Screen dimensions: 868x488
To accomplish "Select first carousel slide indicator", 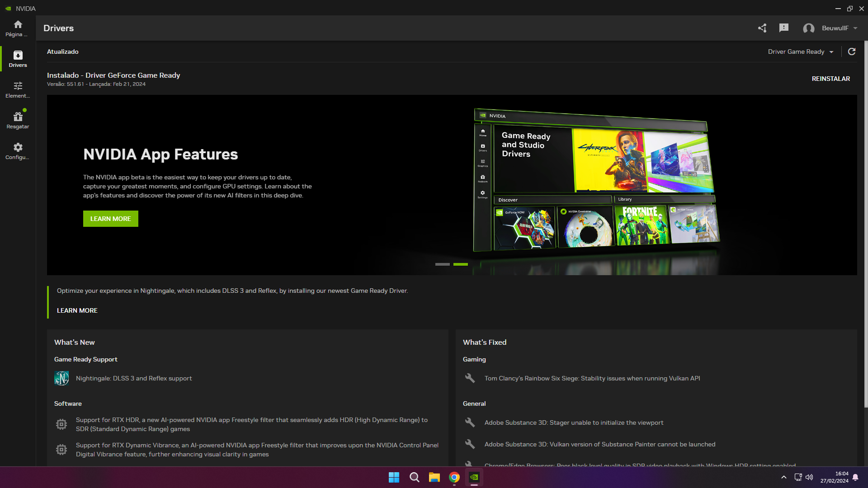I will tap(443, 264).
